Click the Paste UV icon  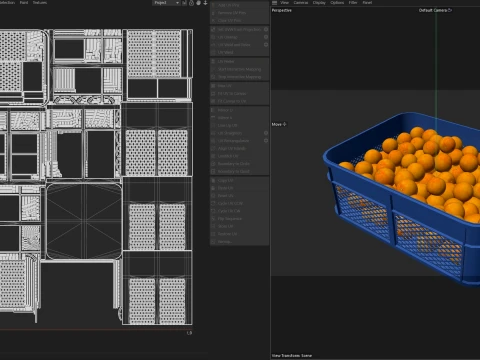[x=214, y=188]
